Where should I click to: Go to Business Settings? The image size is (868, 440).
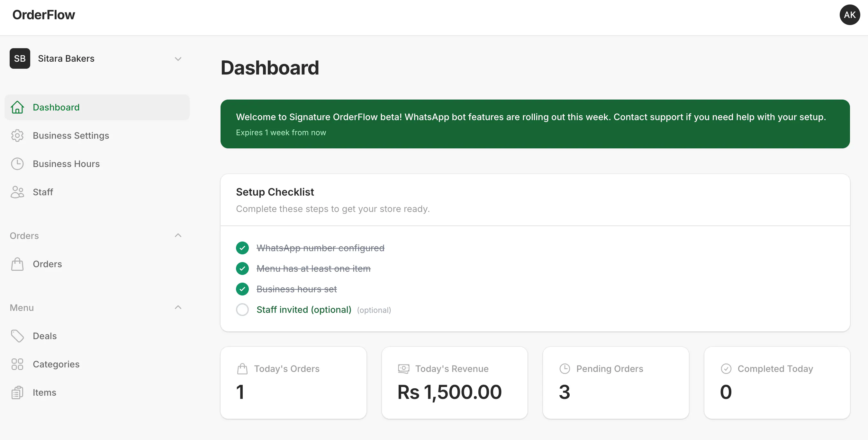pyautogui.click(x=97, y=136)
